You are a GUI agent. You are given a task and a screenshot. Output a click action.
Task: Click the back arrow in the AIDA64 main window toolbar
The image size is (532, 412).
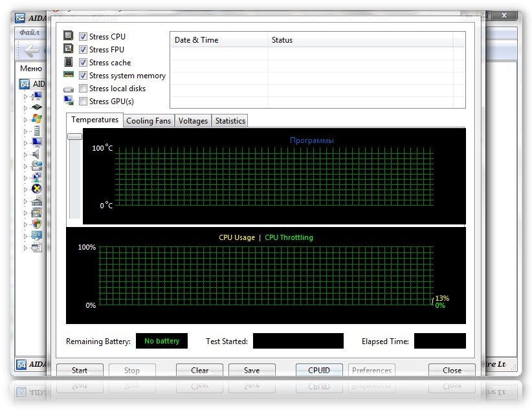pos(32,50)
